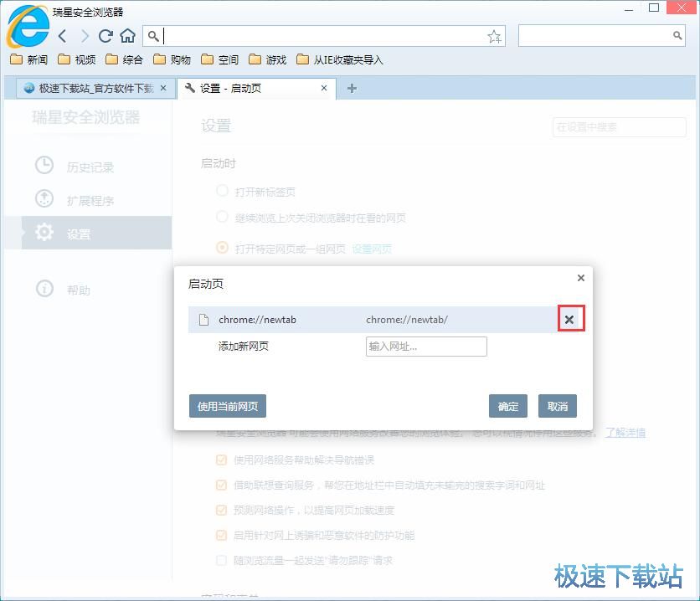Open the 购物 bookmarks folder
This screenshot has width=700, height=601.
[172, 59]
